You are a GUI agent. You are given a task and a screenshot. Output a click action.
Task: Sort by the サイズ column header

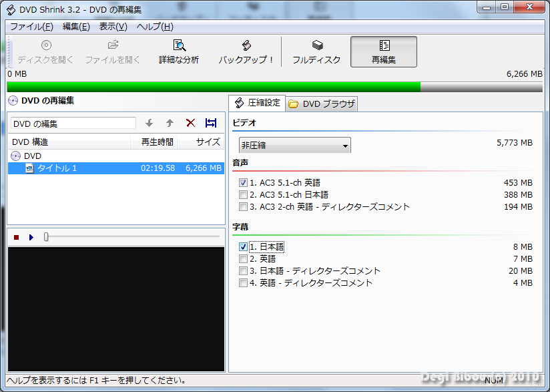(201, 142)
